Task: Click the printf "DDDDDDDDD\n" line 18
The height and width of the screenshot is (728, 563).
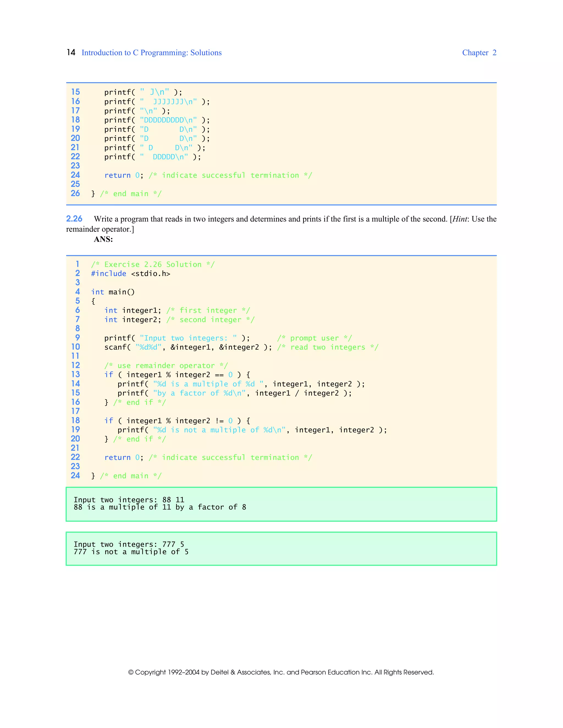Action: click(x=157, y=120)
